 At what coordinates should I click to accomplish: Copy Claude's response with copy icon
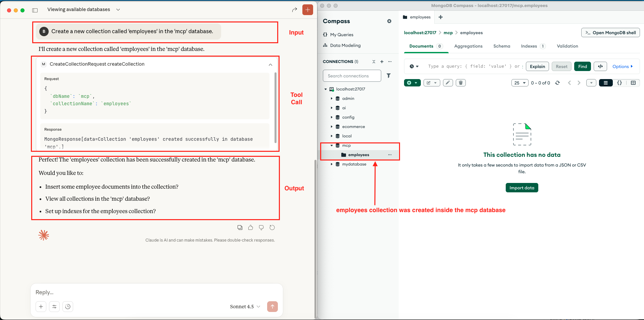click(x=240, y=228)
